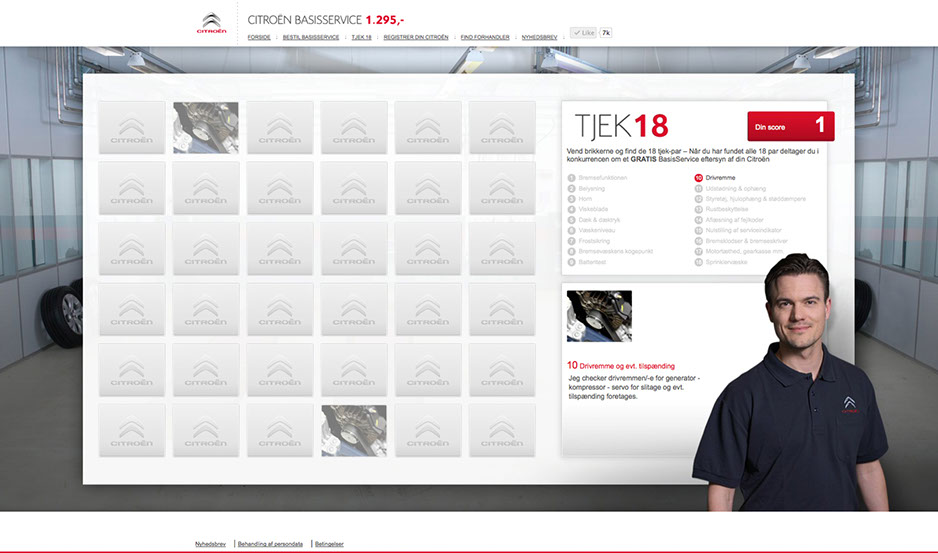938x553 pixels.
Task: Flip the last card in the second row
Action: pos(502,188)
